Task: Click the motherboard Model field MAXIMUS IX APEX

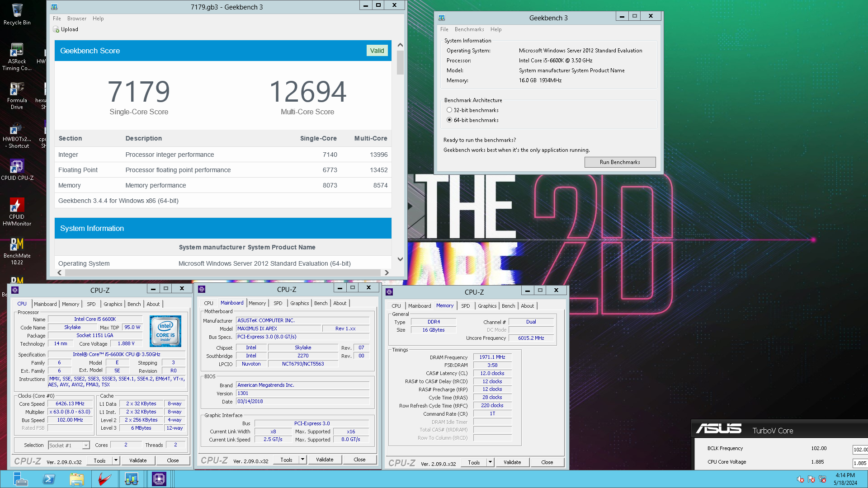Action: click(278, 328)
